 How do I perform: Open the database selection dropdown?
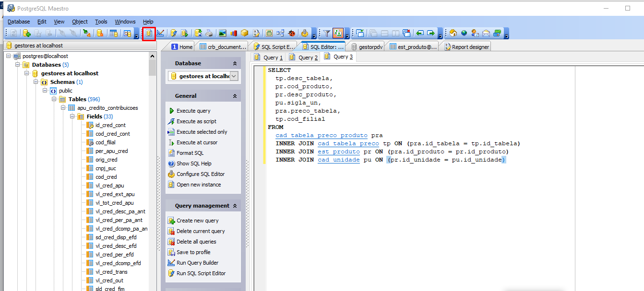click(x=234, y=76)
